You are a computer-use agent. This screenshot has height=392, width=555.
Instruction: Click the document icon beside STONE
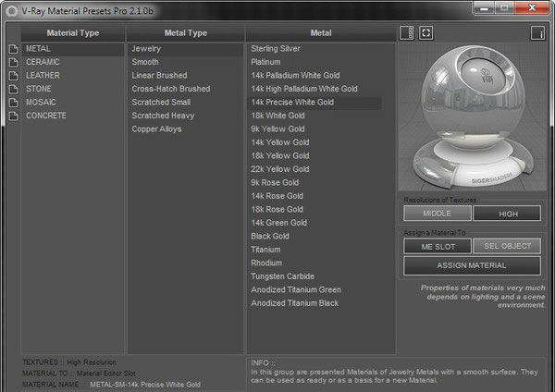point(14,89)
